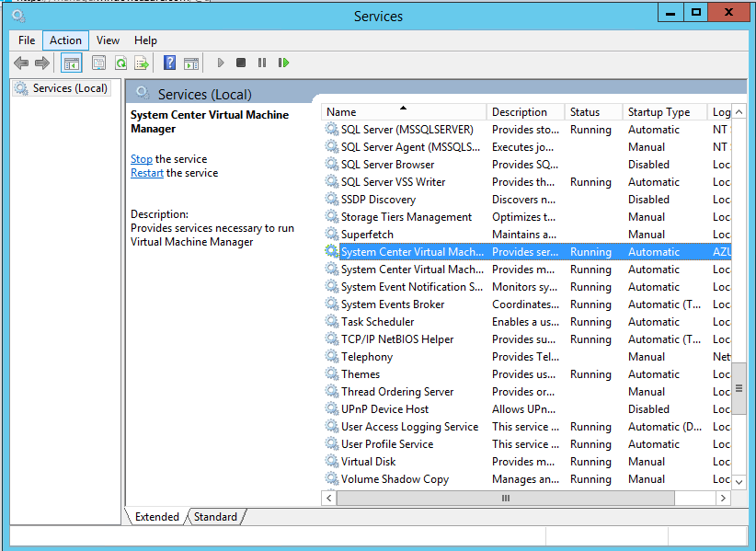Image resolution: width=756 pixels, height=551 pixels.
Task: Switch to the Extended tab
Action: coord(156,517)
